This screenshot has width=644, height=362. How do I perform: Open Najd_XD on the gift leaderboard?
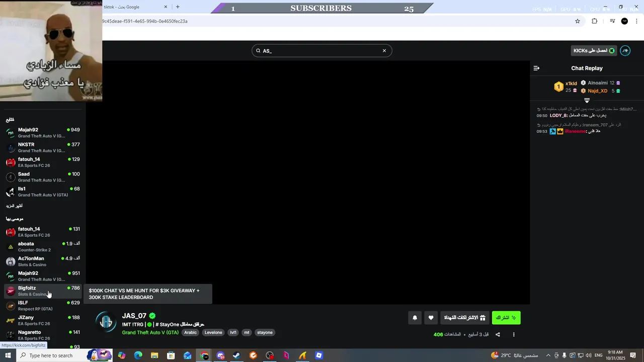pos(598,91)
